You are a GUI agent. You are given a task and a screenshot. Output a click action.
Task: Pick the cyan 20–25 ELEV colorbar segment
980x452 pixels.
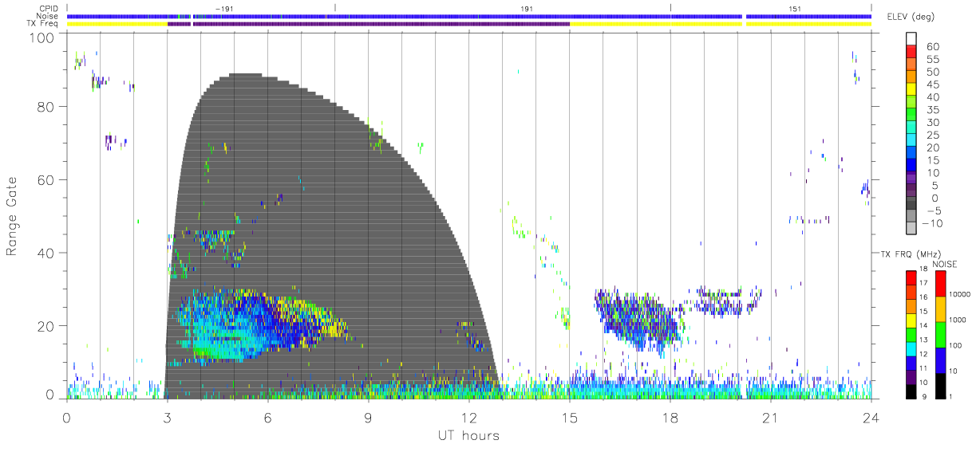point(911,141)
